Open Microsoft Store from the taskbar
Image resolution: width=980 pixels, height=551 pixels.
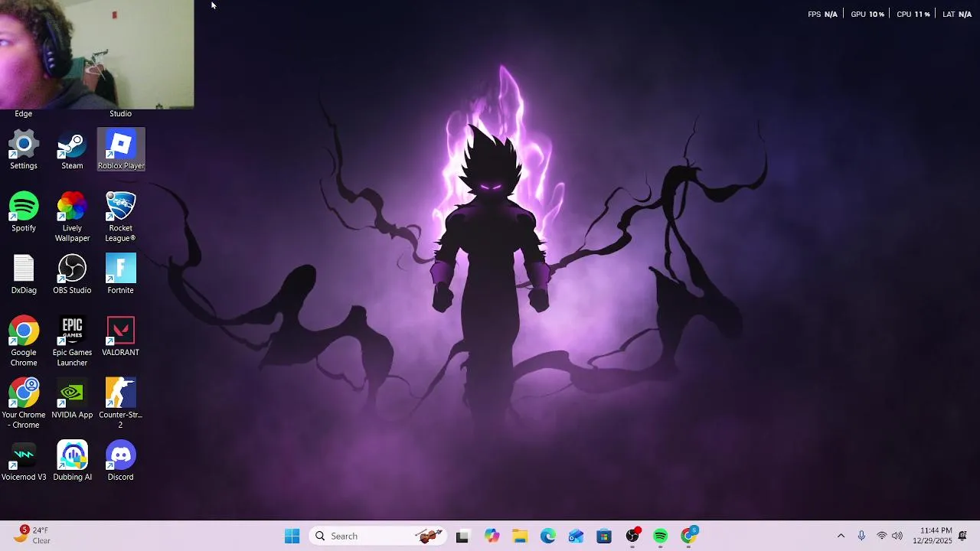(x=604, y=536)
